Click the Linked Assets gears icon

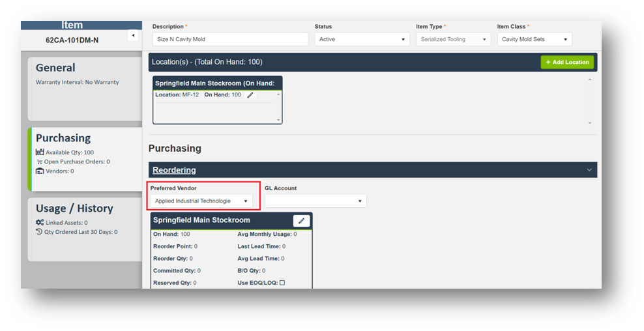40,223
